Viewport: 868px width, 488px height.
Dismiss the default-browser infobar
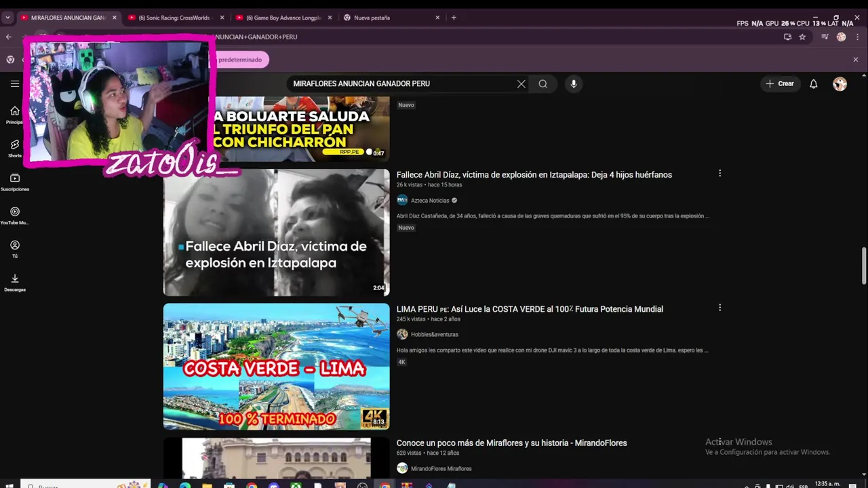[855, 60]
